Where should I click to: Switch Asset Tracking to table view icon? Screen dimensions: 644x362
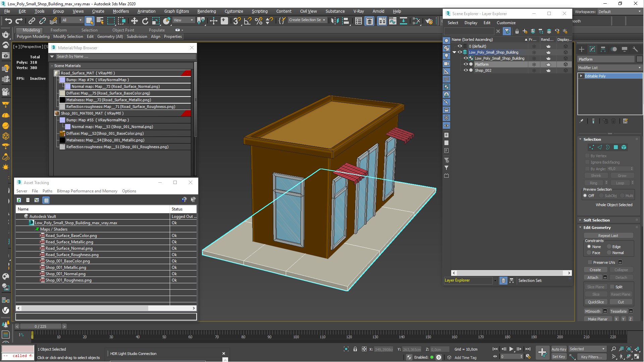(46, 200)
